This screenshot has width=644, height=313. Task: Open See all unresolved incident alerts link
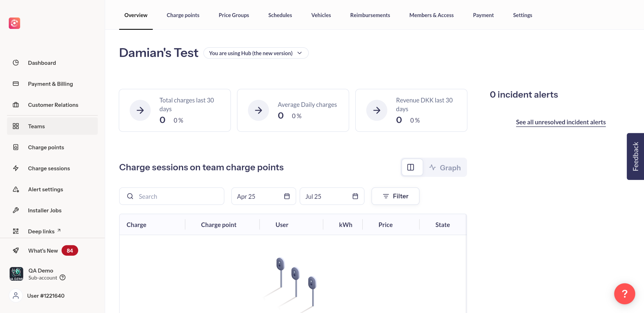click(561, 122)
